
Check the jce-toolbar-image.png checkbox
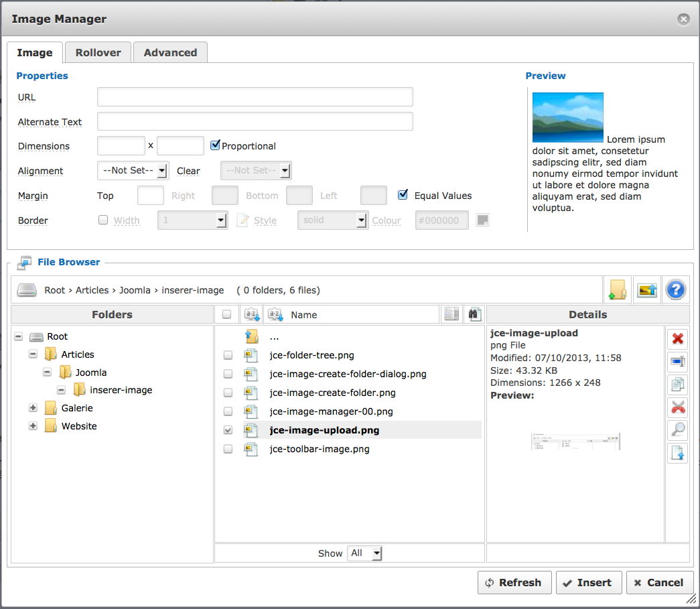(x=228, y=449)
